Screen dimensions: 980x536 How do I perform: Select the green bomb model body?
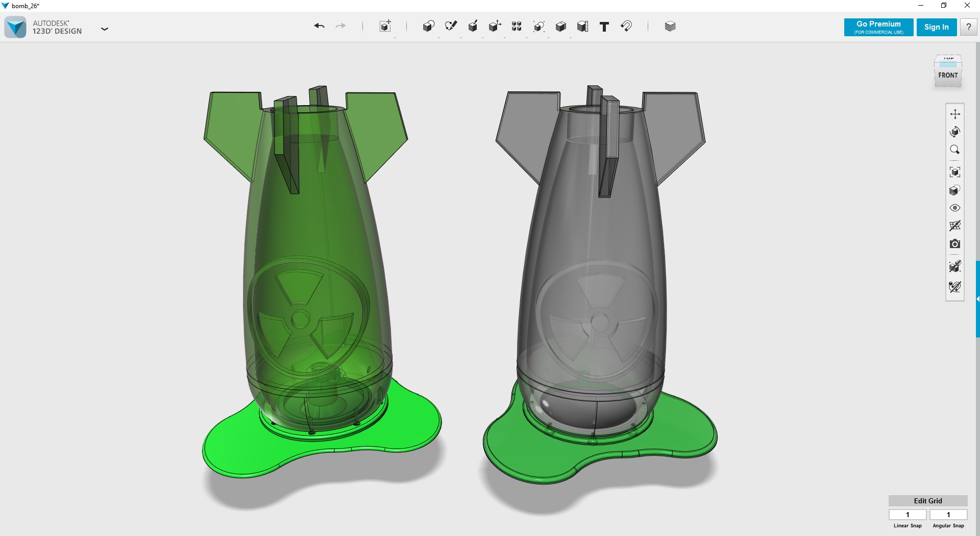click(x=316, y=230)
